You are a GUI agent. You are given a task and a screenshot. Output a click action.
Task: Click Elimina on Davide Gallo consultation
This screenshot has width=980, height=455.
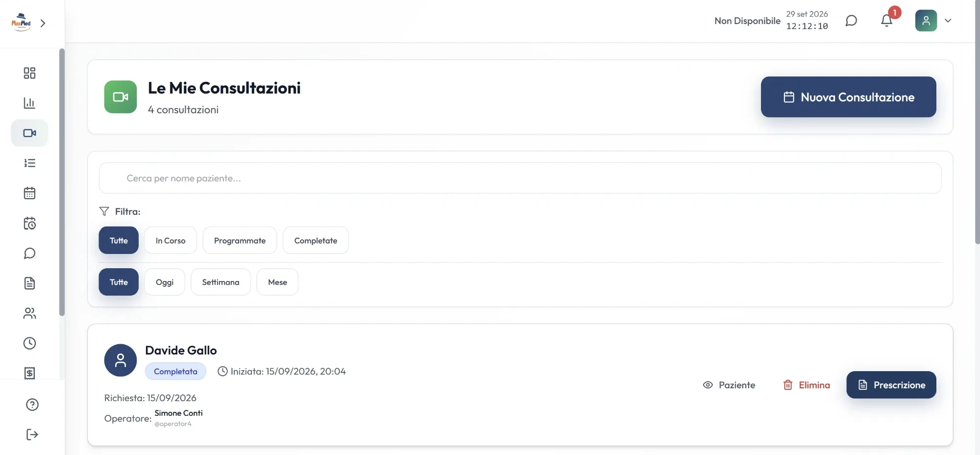(x=807, y=385)
